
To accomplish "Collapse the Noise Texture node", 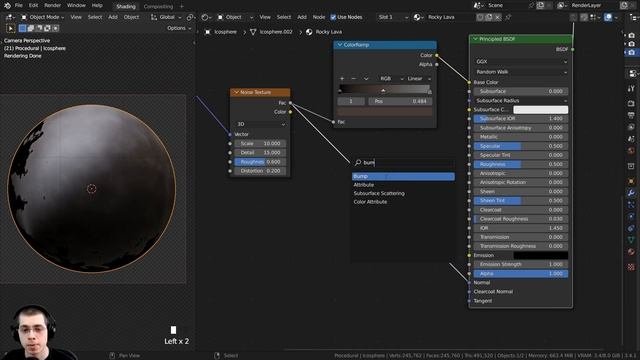I will pyautogui.click(x=236, y=92).
